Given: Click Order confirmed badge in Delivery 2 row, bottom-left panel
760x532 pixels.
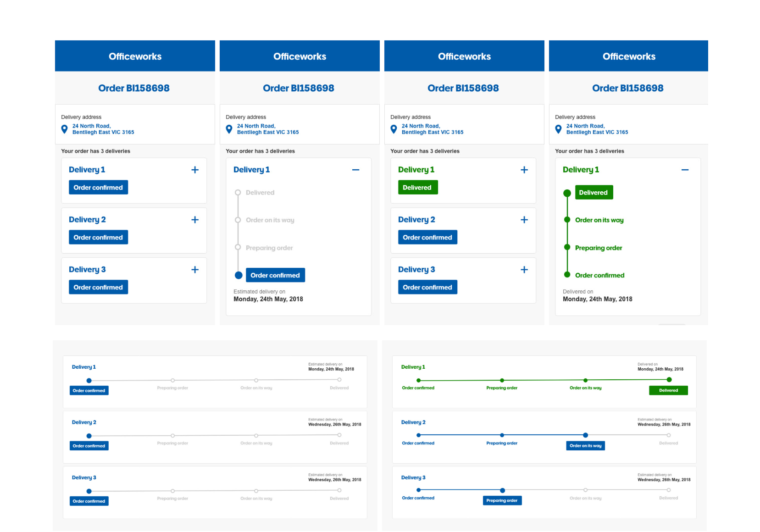Looking at the screenshot, I should click(89, 446).
